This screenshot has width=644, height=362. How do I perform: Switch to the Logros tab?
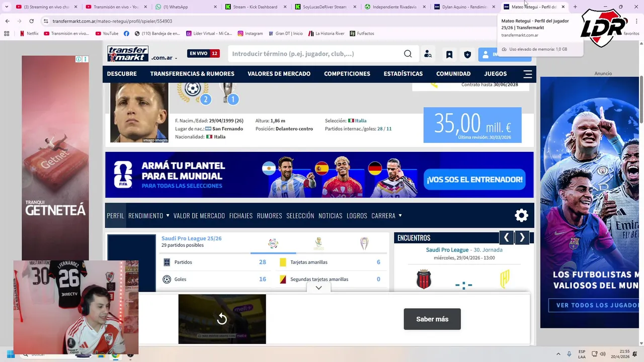357,216
